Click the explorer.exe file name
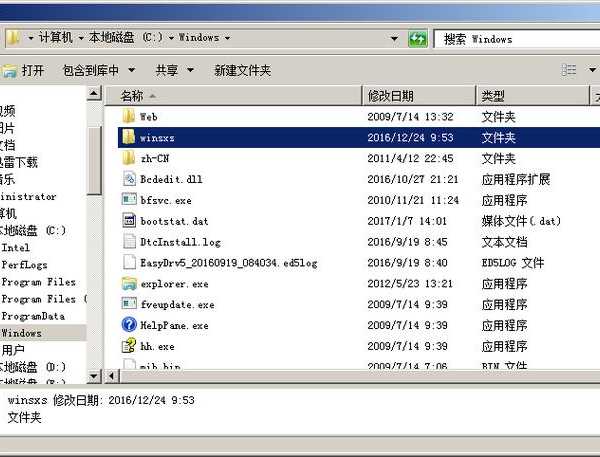This screenshot has height=457, width=600. [174, 284]
